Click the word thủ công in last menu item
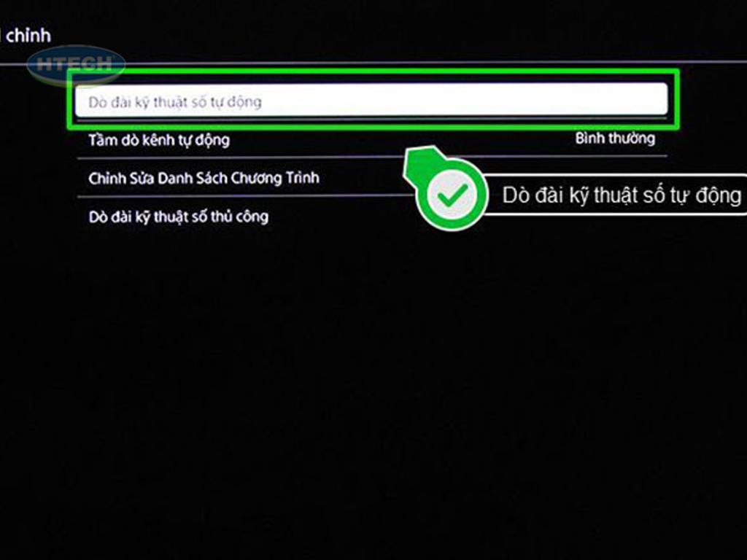Image resolution: width=747 pixels, height=560 pixels. click(x=241, y=217)
